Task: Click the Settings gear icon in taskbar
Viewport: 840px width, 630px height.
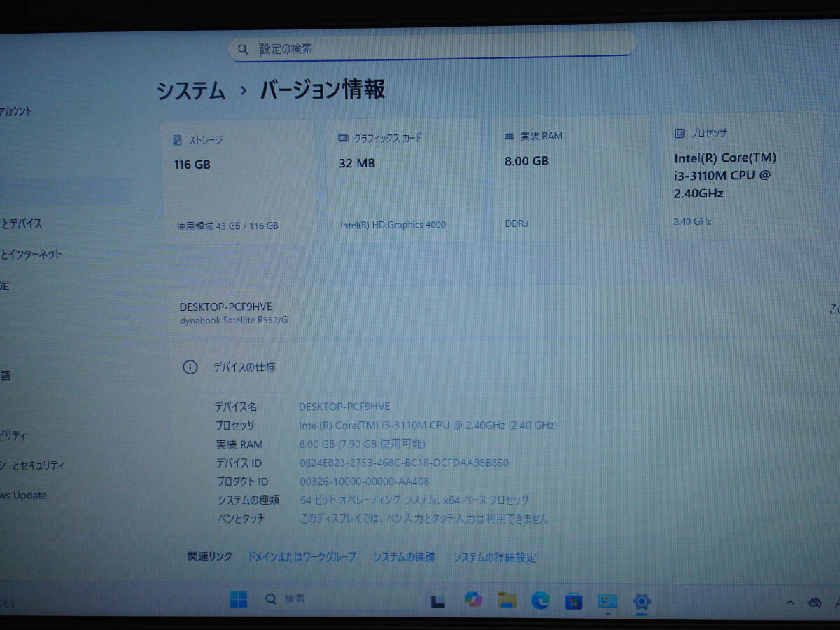Action: [641, 601]
